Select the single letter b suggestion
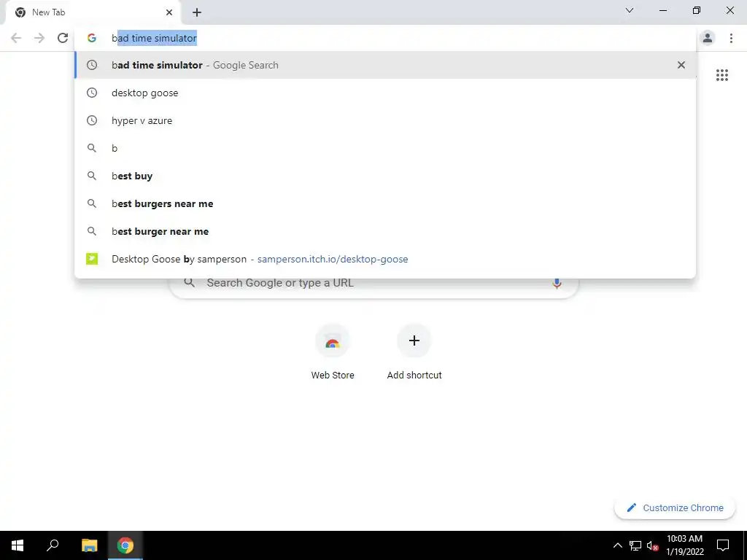This screenshot has width=747, height=560. pyautogui.click(x=385, y=148)
